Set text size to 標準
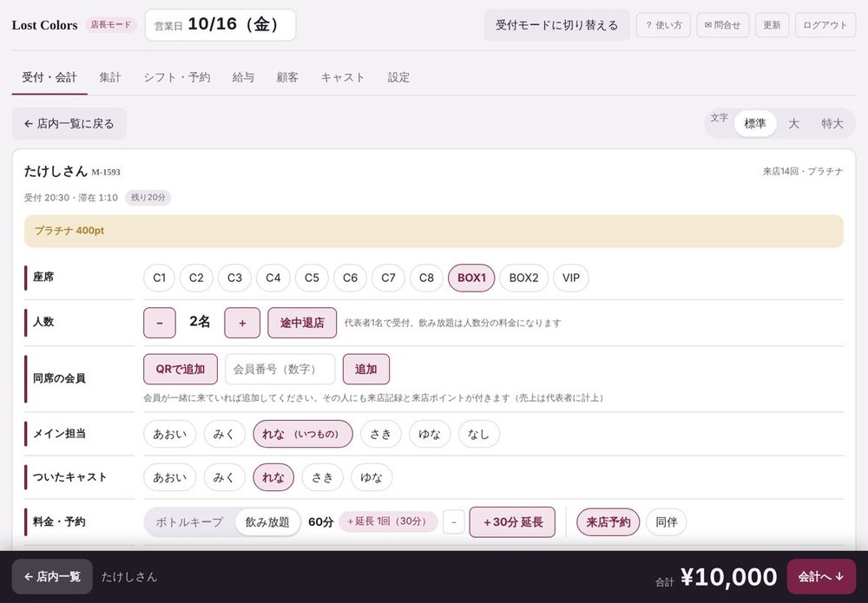The image size is (868, 603). coord(755,123)
